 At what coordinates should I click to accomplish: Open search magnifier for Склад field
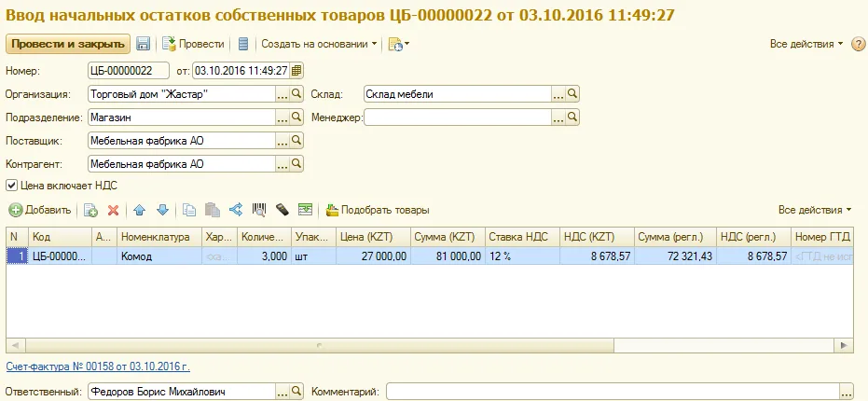(x=572, y=94)
